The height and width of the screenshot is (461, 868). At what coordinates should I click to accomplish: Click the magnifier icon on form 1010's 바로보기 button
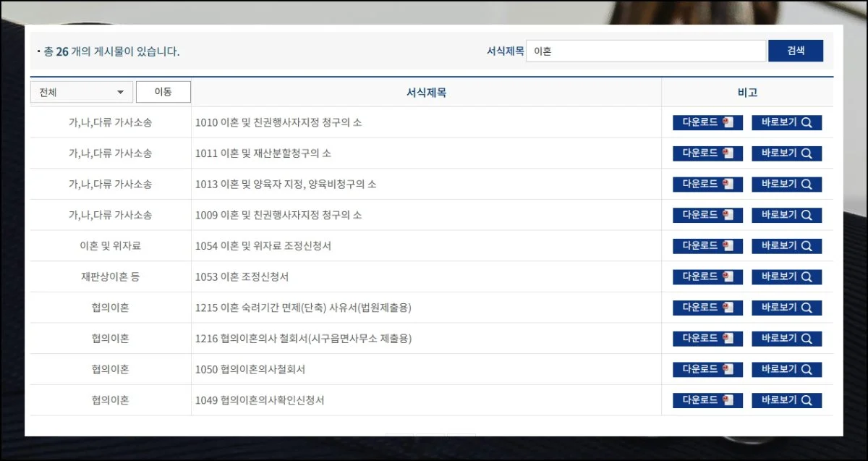(x=807, y=122)
